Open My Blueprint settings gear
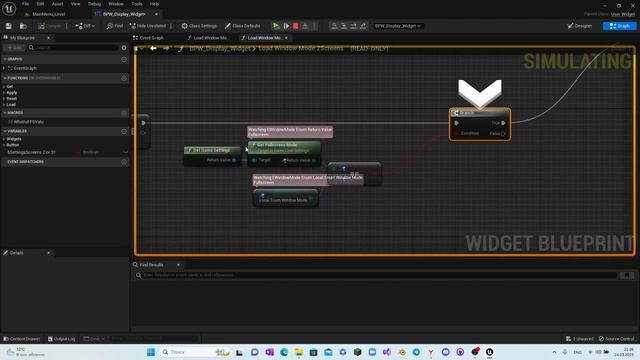The height and width of the screenshot is (360, 640). point(124,48)
